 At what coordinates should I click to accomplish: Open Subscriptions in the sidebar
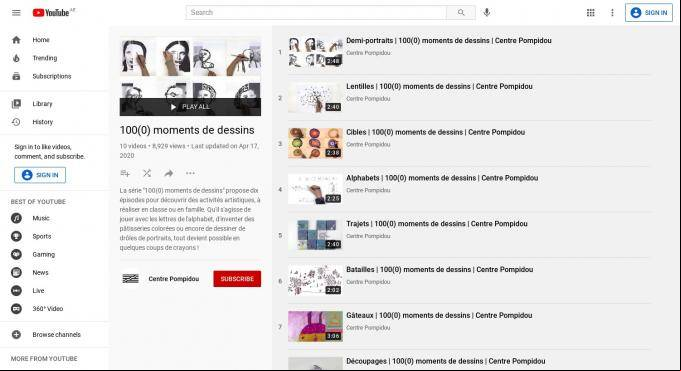click(x=52, y=76)
